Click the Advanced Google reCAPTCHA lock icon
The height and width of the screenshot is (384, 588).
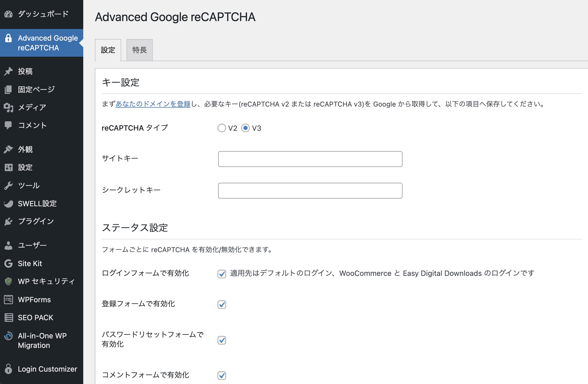8,38
